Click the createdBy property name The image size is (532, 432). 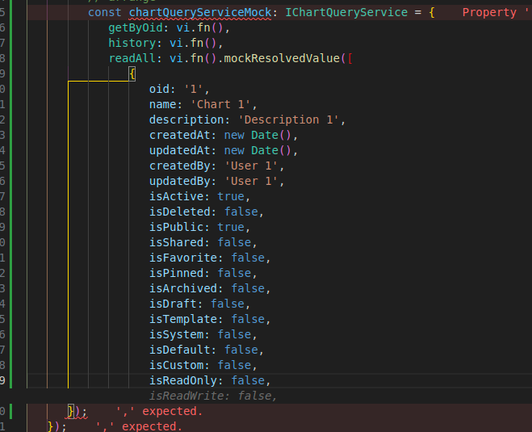click(x=179, y=166)
